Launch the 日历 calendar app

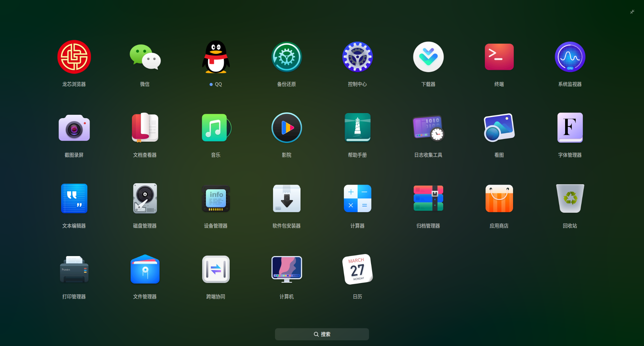[x=358, y=269]
